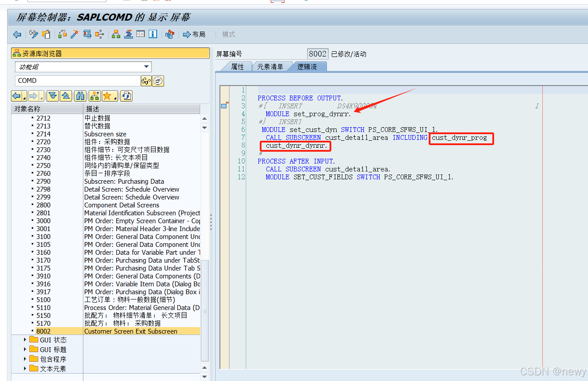Click the 'Customer Screen Exit Subscreen' description
Screen dimensions: 588x381
(131, 331)
